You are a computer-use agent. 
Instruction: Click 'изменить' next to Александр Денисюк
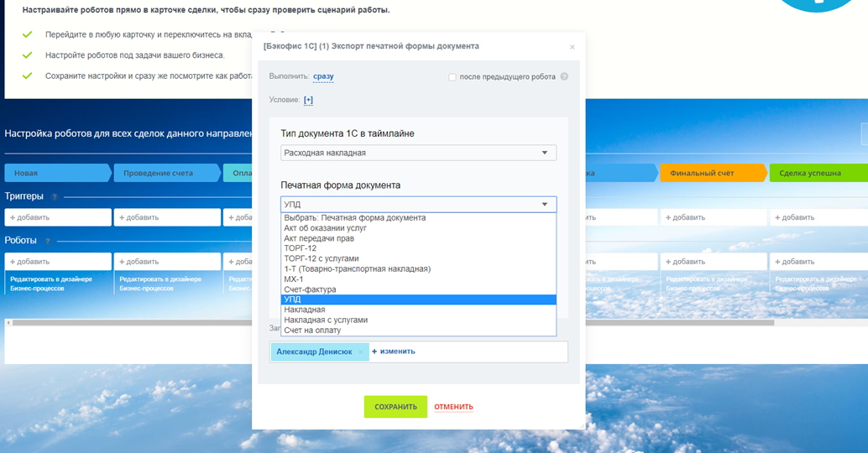[396, 351]
